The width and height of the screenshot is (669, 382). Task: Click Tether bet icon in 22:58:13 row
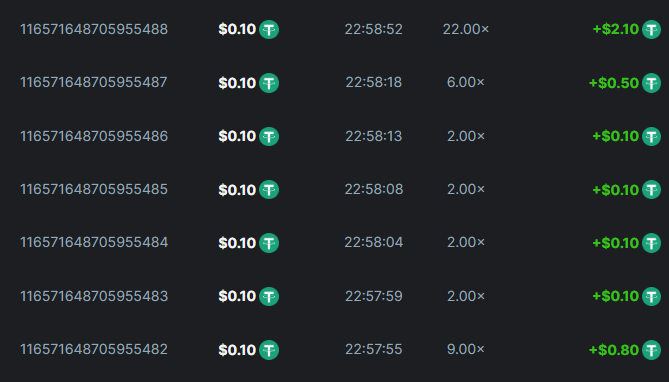(x=269, y=137)
